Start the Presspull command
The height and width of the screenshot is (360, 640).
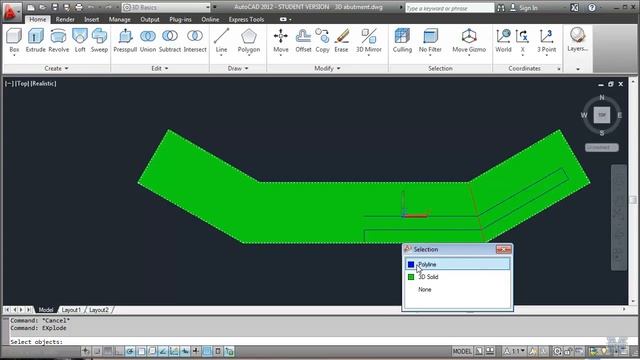tap(125, 40)
